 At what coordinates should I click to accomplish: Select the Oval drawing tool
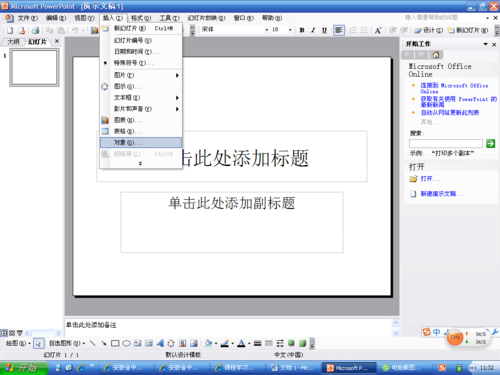[126, 343]
